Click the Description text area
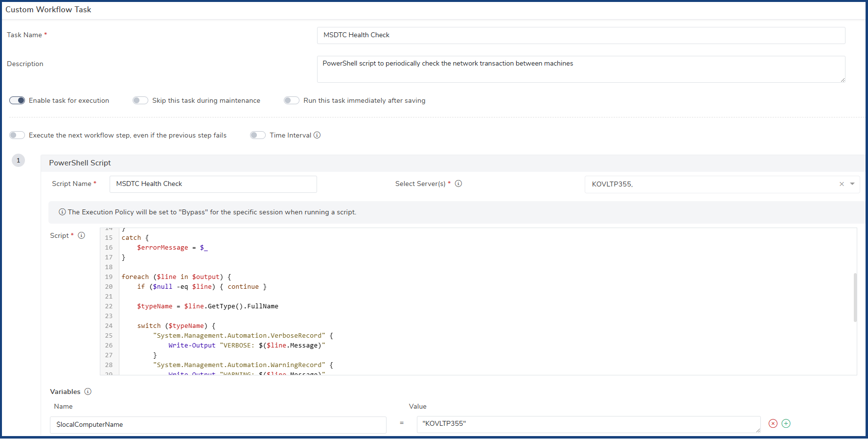The width and height of the screenshot is (868, 439). pyautogui.click(x=581, y=69)
